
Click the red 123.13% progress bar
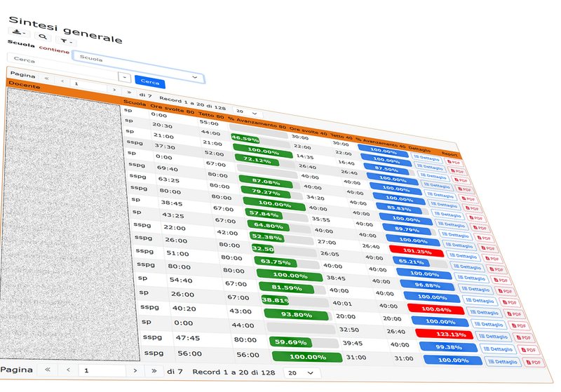444,334
